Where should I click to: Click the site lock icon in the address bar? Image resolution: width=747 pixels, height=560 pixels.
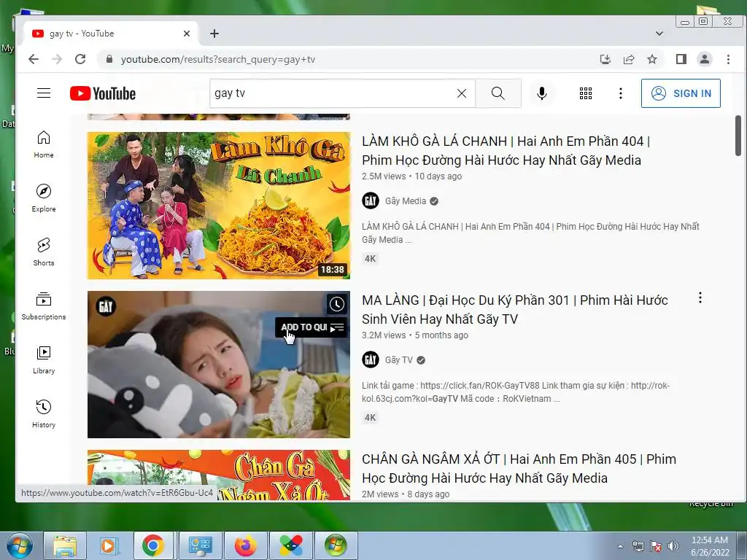[x=109, y=60]
